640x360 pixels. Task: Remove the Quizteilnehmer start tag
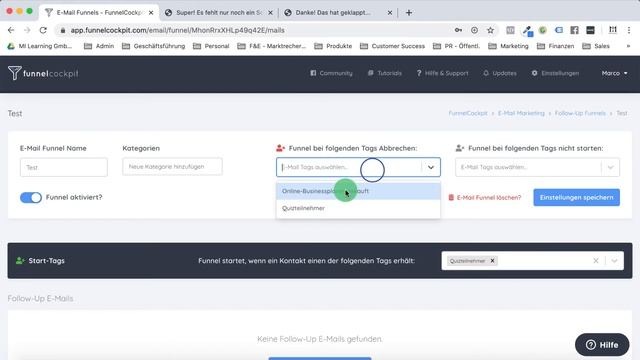point(492,261)
